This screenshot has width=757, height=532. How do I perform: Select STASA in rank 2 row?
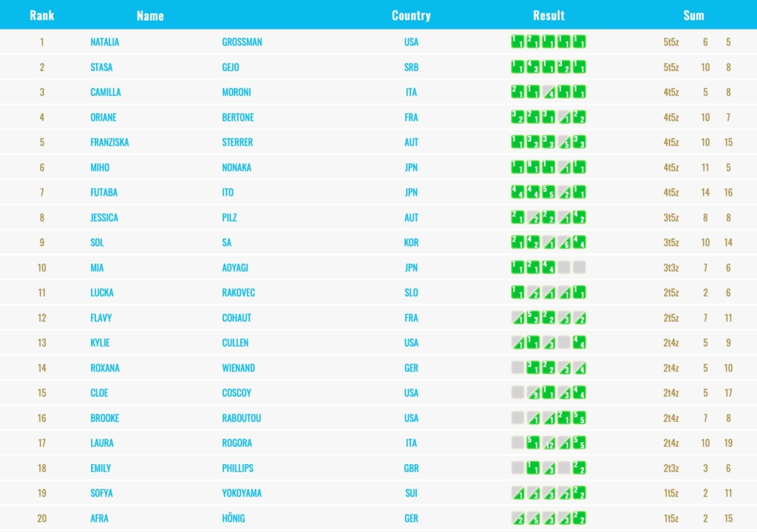(101, 67)
